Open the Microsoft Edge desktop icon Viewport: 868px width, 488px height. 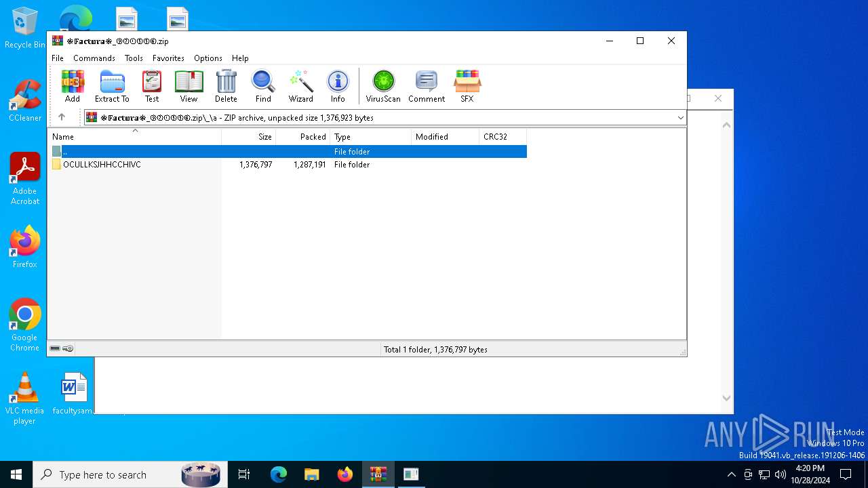[x=76, y=18]
